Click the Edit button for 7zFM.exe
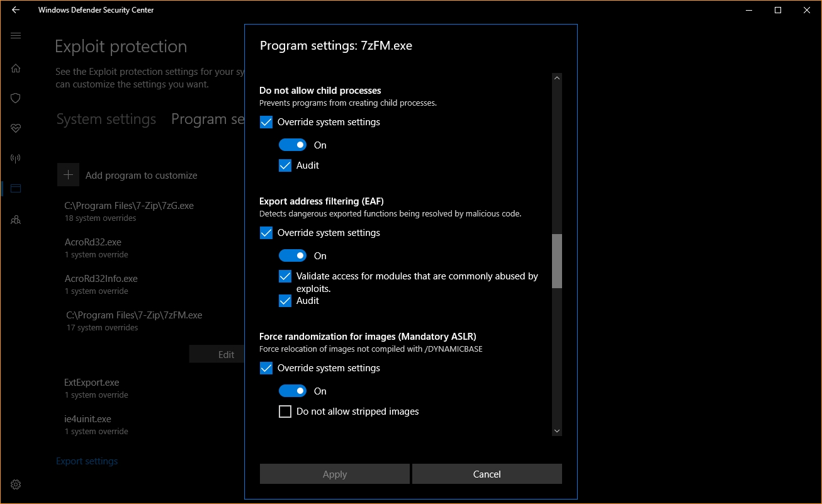The height and width of the screenshot is (504, 822). [x=217, y=354]
